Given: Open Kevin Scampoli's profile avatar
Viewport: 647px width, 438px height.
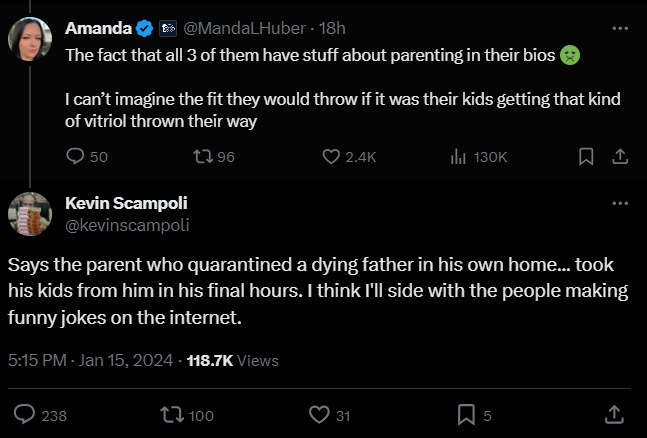Looking at the screenshot, I should pyautogui.click(x=30, y=213).
